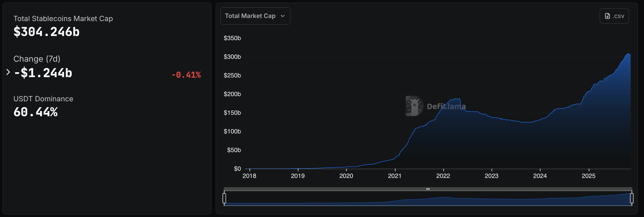Download chart data with the .csv button

[614, 16]
